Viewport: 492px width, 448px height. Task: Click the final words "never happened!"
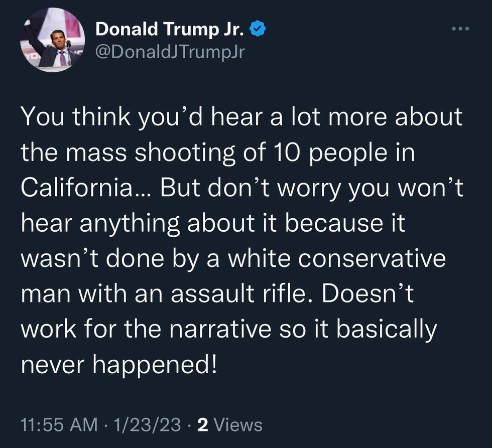click(x=118, y=366)
